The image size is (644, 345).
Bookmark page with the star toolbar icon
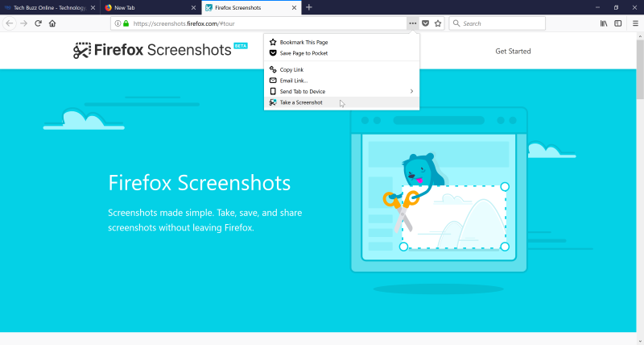pos(438,23)
